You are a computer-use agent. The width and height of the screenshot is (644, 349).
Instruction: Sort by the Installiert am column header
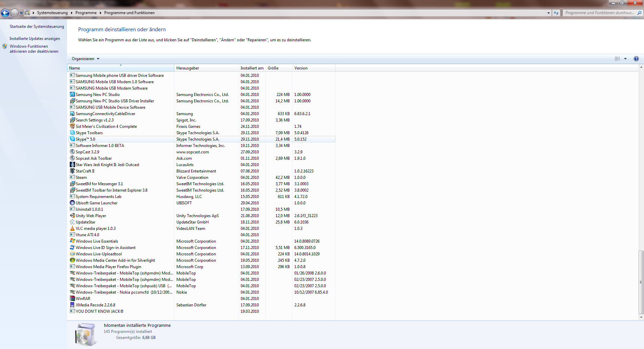tap(252, 68)
